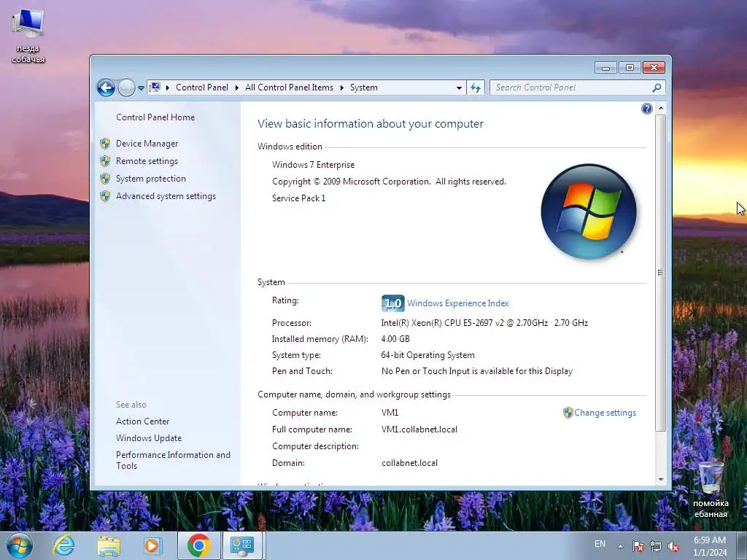Image resolution: width=747 pixels, height=560 pixels.
Task: Click the installed memory value 4.00 GB
Action: click(x=395, y=339)
